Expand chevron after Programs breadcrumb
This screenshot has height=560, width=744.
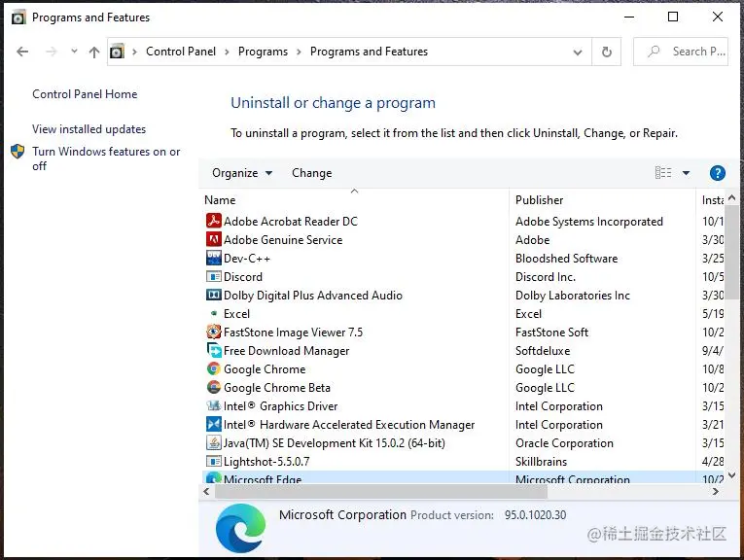[x=299, y=52]
